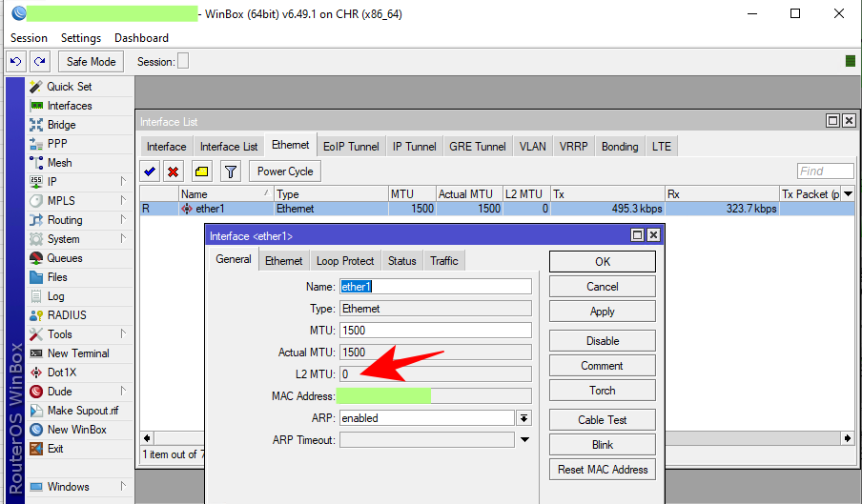This screenshot has height=504, width=862.
Task: Expand the Routing submenu
Action: tap(123, 220)
